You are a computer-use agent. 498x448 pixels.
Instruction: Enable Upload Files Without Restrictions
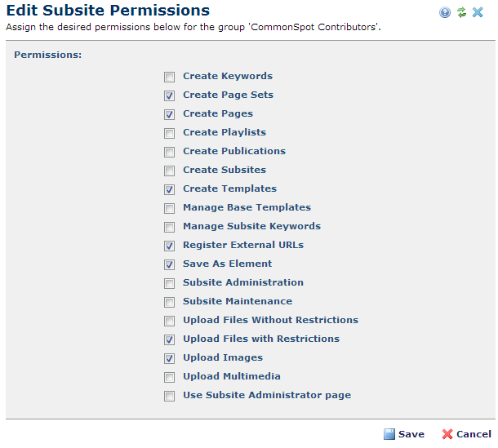[170, 321]
